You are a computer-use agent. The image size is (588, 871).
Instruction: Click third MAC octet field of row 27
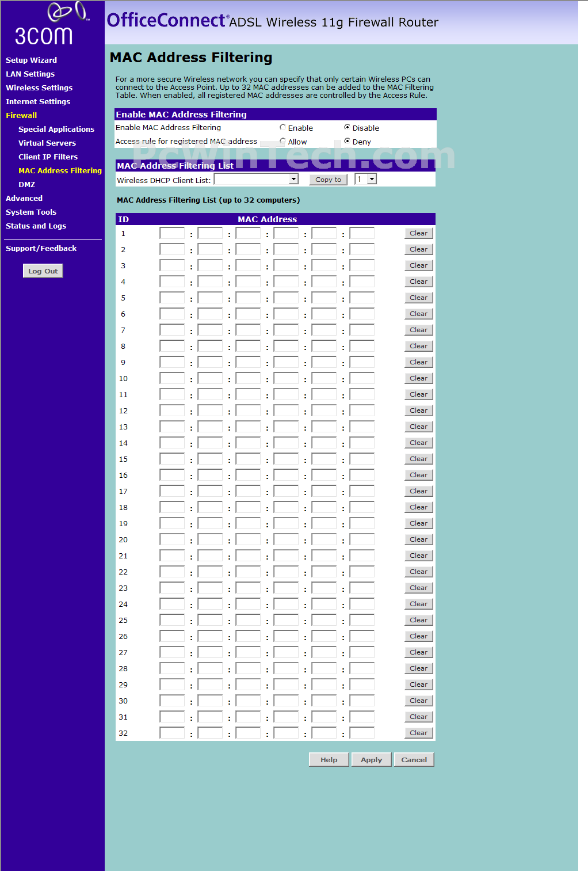point(248,652)
